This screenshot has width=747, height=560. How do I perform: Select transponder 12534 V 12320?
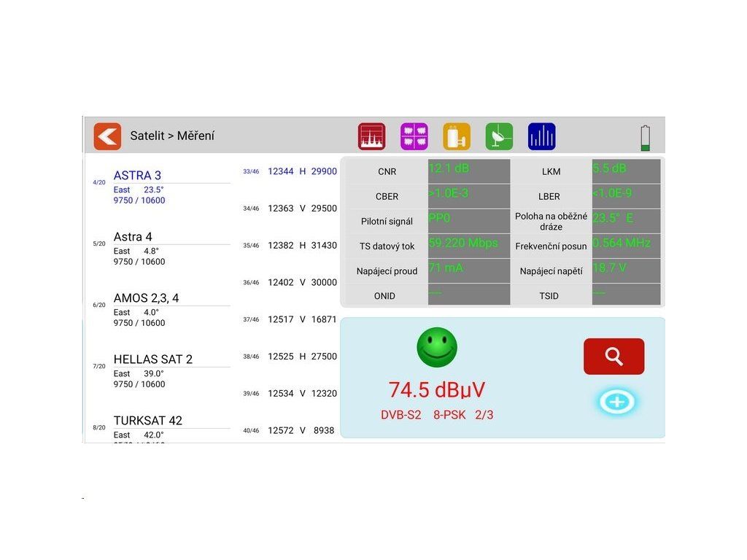(x=290, y=393)
